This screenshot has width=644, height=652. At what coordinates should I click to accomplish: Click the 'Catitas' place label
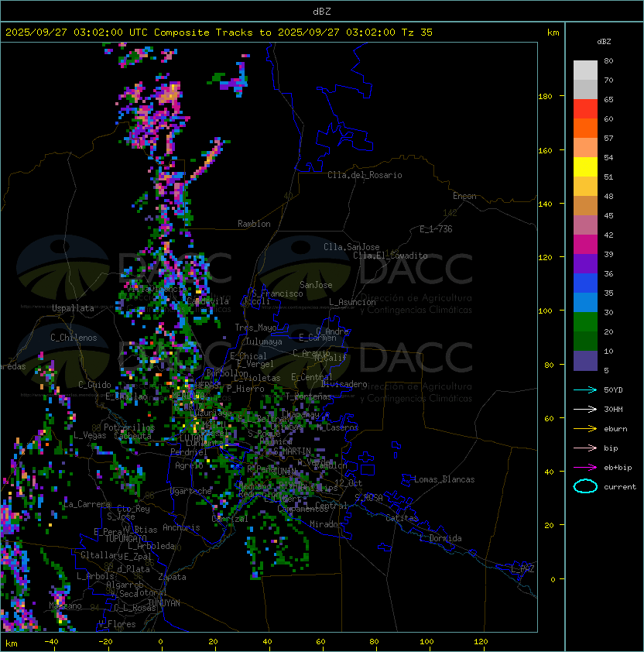click(402, 518)
